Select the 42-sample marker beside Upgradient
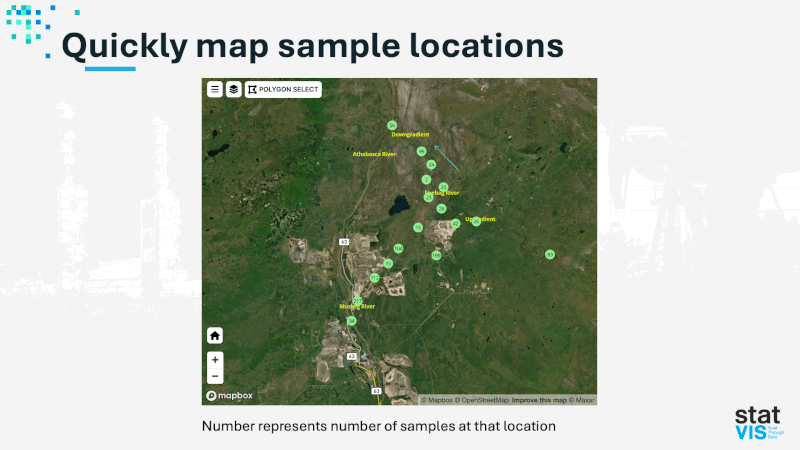 456,223
